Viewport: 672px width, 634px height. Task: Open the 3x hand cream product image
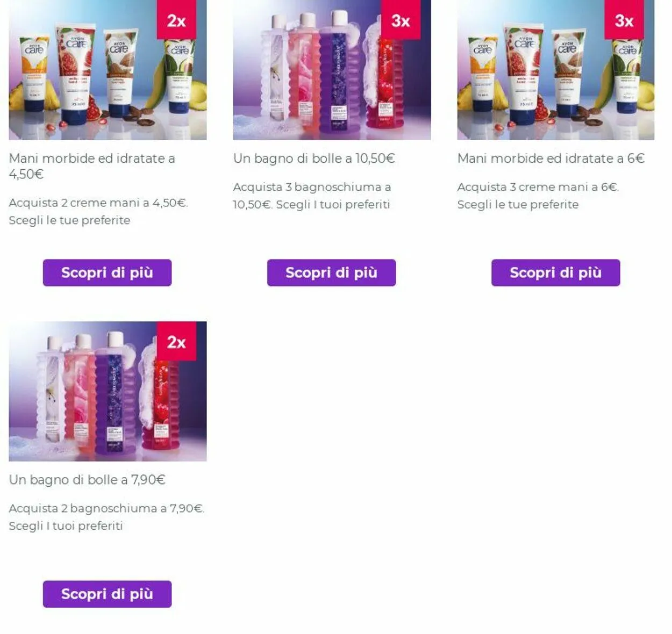click(556, 70)
